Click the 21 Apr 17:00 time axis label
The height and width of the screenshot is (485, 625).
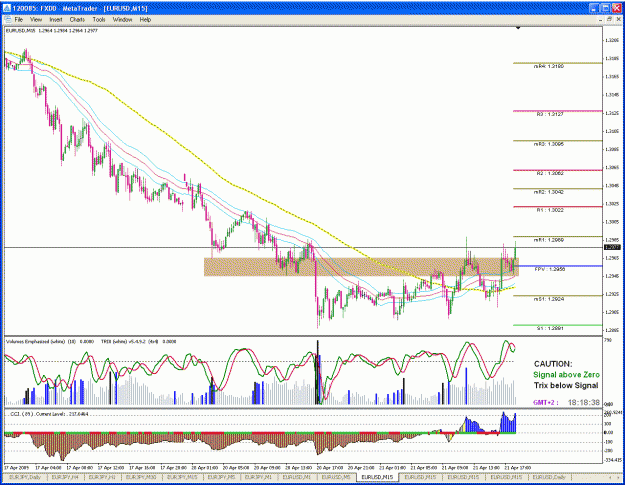pyautogui.click(x=517, y=467)
